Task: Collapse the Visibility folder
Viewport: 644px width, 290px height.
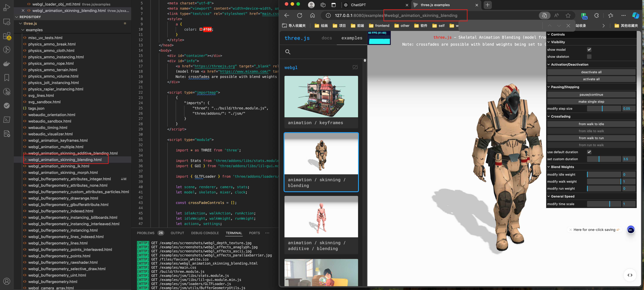Action: point(591,42)
